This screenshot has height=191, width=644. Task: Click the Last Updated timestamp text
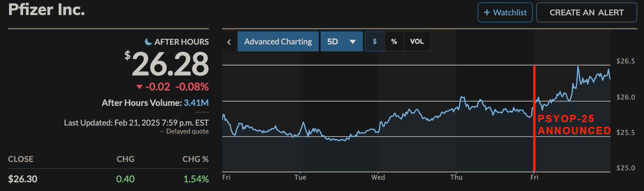(x=136, y=123)
